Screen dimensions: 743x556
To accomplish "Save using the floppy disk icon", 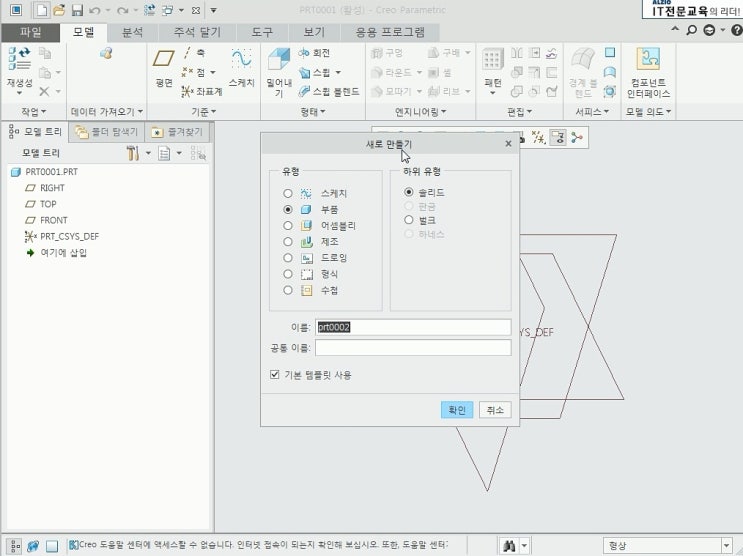I will [77, 10].
